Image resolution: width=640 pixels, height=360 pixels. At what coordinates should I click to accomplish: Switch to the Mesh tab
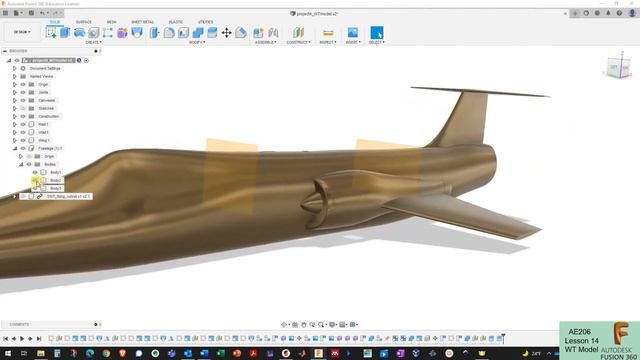click(x=111, y=22)
